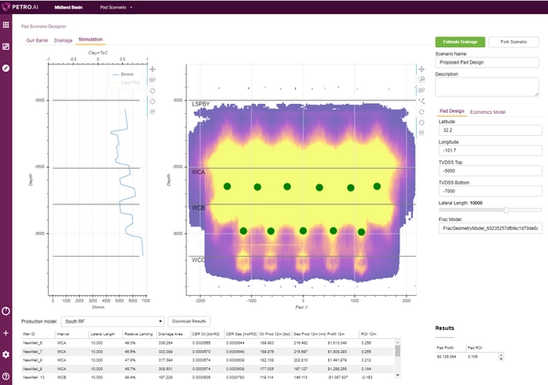This screenshot has height=385, width=548.
Task: Select the NewWell_7 table row
Action: pos(208,352)
